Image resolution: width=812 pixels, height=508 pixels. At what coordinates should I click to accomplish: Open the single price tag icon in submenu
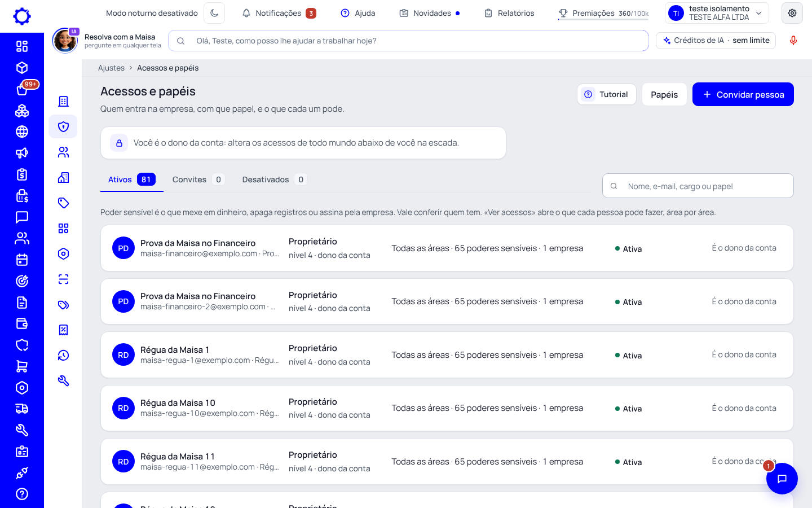tap(63, 203)
